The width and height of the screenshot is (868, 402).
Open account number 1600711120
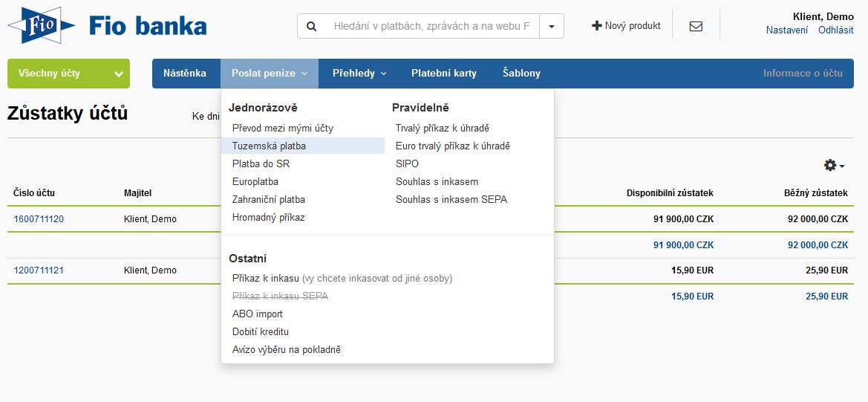39,218
